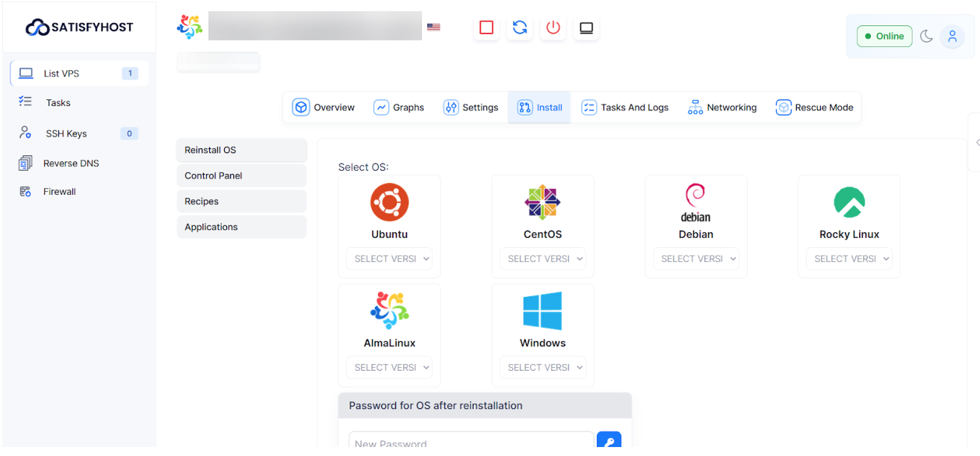Click the SSH Keys count badge
This screenshot has height=456, width=980.
[129, 134]
